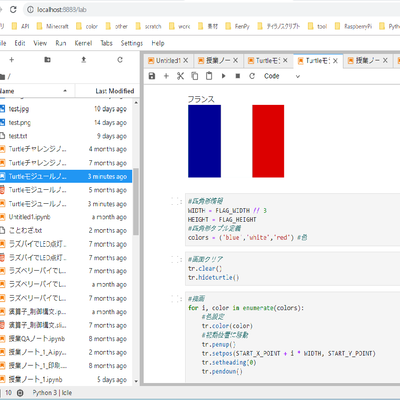The width and height of the screenshot is (400, 400).
Task: Paste cells from clipboard in the toolbar
Action: [x=209, y=76]
